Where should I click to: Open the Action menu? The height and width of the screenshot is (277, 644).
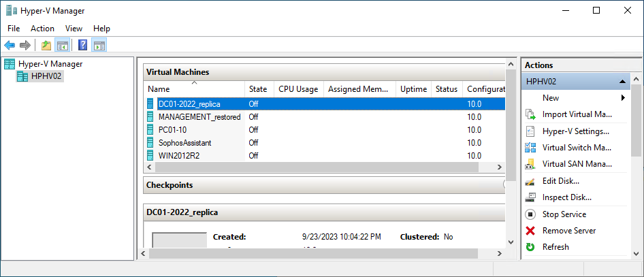pos(42,29)
